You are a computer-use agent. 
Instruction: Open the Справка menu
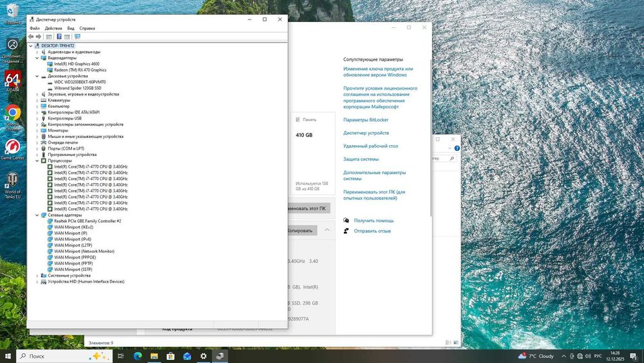[87, 28]
